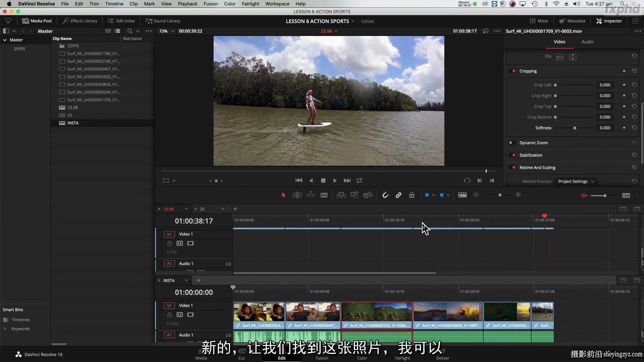The width and height of the screenshot is (644, 362).
Task: Toggle loop playback in viewer
Action: 360,180
